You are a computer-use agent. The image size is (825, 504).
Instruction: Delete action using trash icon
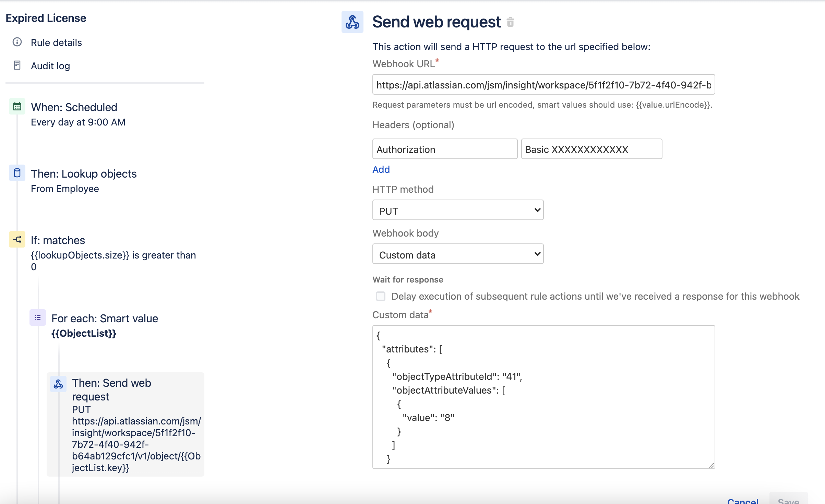tap(510, 22)
